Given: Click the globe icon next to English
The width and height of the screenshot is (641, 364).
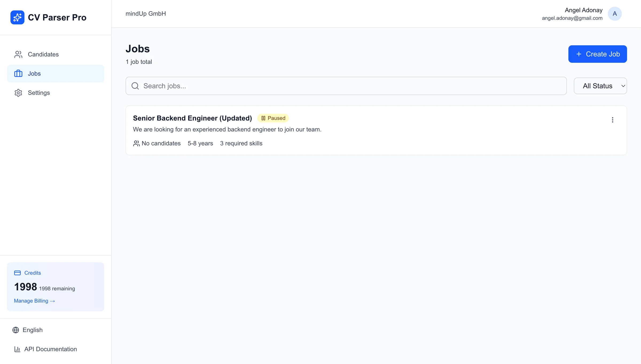Looking at the screenshot, I should click(15, 330).
